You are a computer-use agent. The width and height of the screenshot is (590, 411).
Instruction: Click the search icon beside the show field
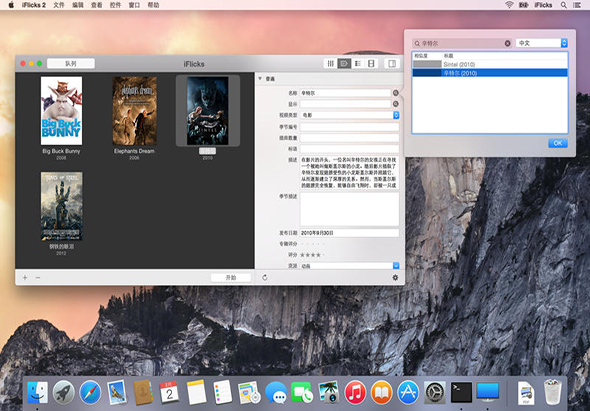point(395,104)
